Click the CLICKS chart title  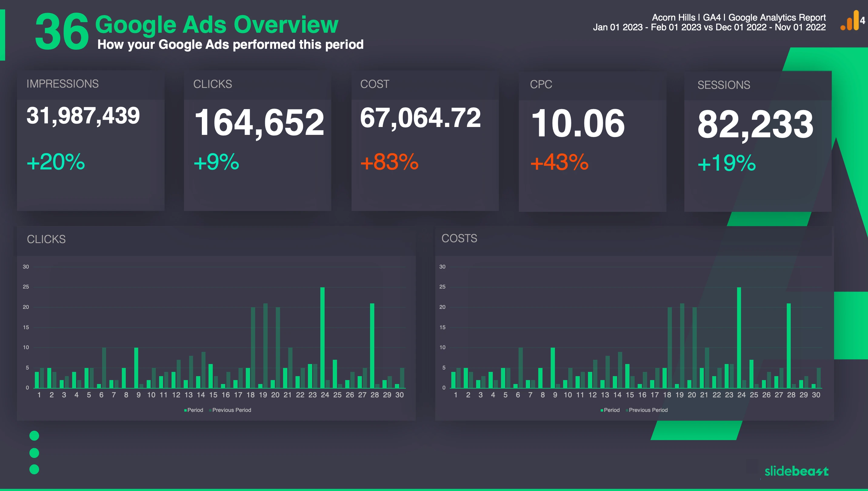(46, 239)
